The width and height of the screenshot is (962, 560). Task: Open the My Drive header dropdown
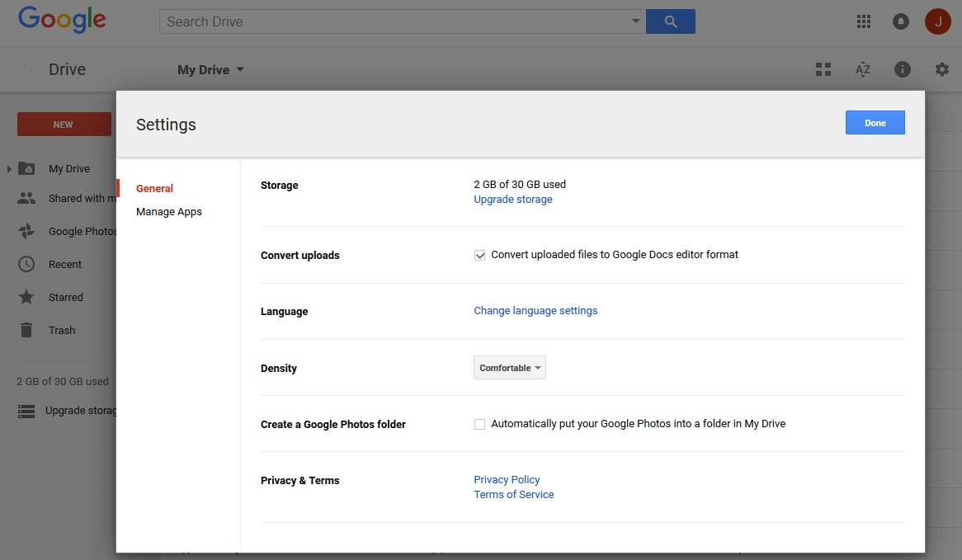click(x=210, y=69)
